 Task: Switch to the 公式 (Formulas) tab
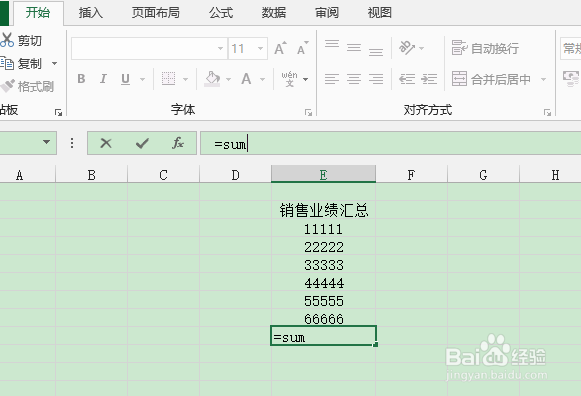221,13
